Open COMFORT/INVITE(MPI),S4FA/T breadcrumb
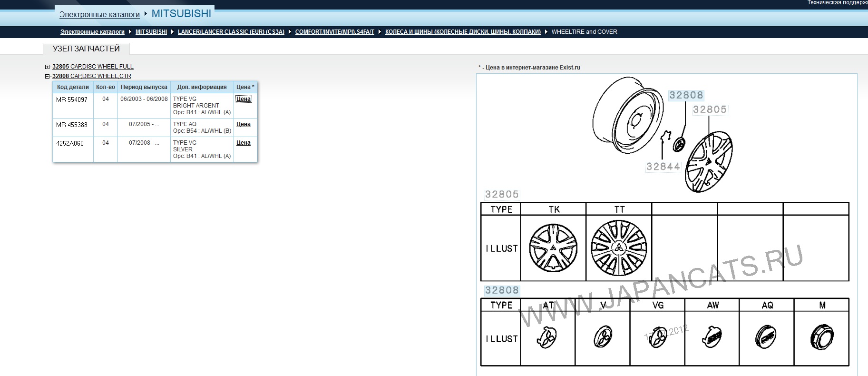 pos(334,32)
